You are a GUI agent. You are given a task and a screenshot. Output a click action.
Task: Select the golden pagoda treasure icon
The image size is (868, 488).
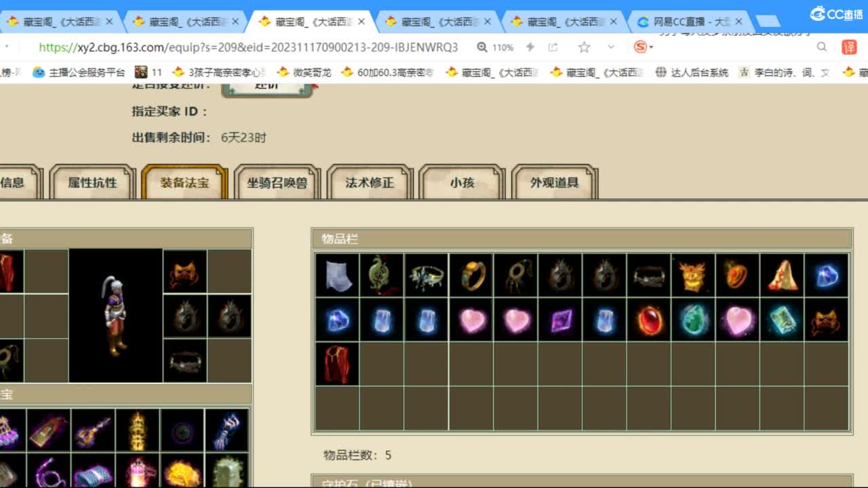point(138,430)
